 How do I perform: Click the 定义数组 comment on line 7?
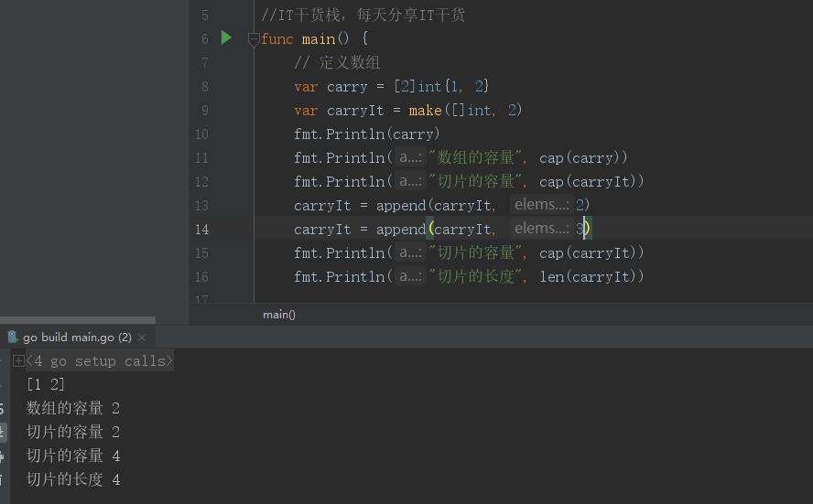coord(337,63)
